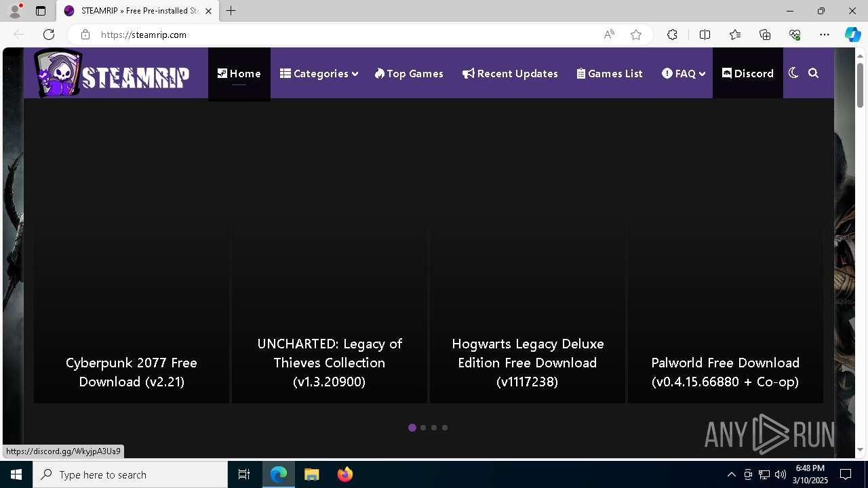
Task: Open network tray icon
Action: coord(764,474)
